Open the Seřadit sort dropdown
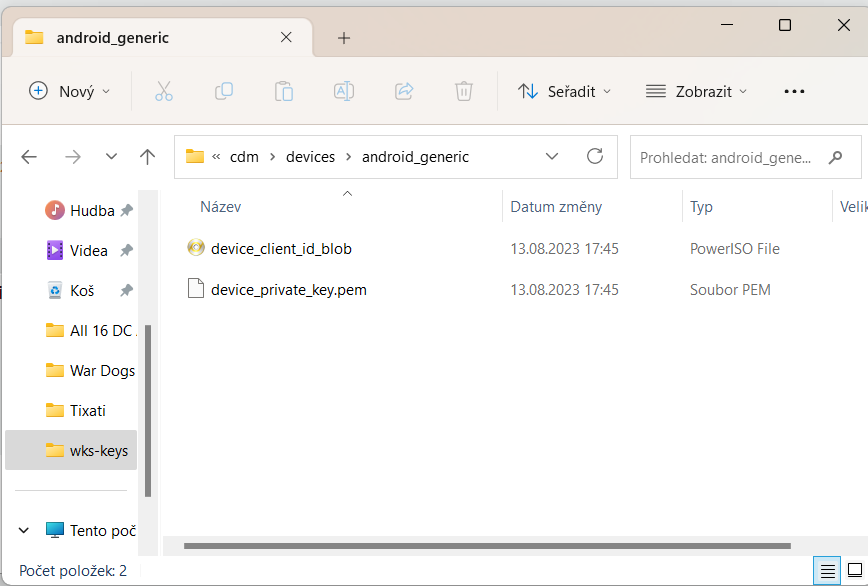Viewport: 868px width, 586px height. [564, 91]
